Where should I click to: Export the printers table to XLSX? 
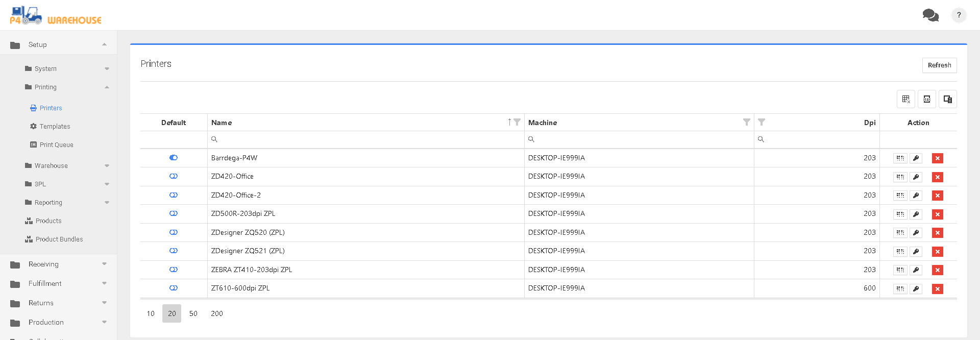click(x=926, y=99)
